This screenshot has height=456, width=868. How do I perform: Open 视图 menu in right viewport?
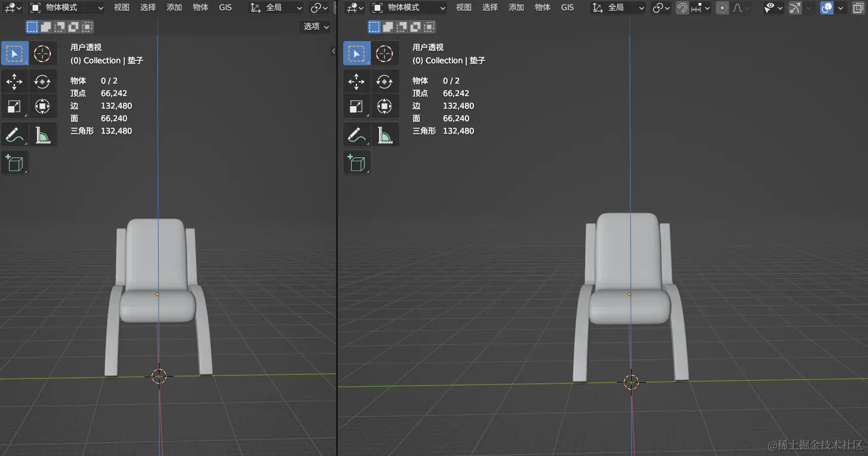(464, 8)
